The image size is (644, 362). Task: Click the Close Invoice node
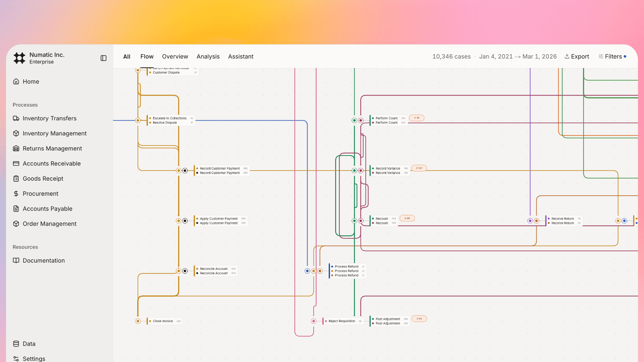[163, 321]
